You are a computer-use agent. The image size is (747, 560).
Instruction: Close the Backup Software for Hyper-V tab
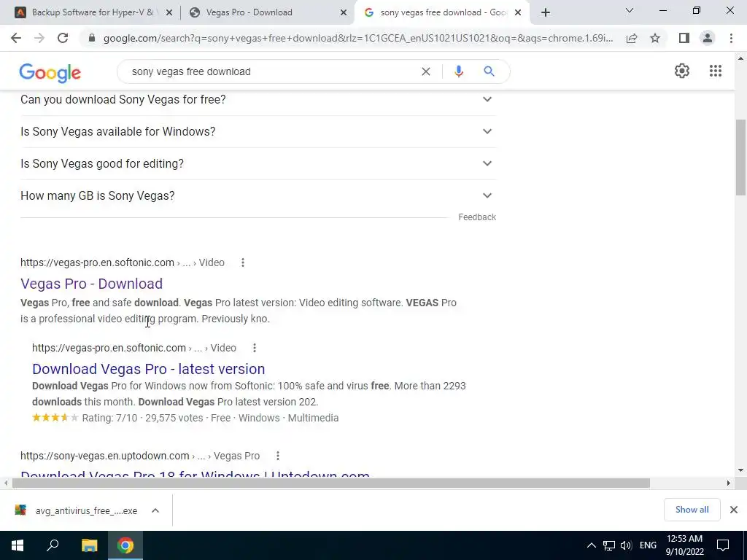point(169,13)
